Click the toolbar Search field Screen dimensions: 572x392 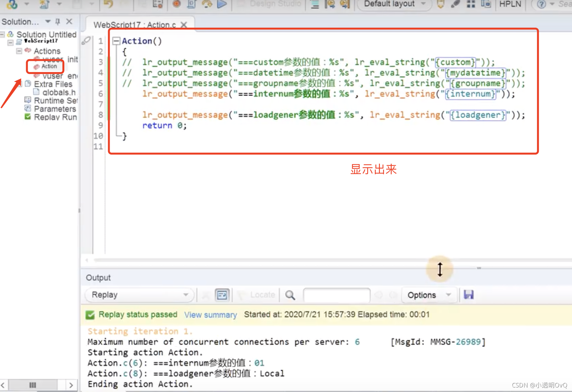click(x=565, y=4)
